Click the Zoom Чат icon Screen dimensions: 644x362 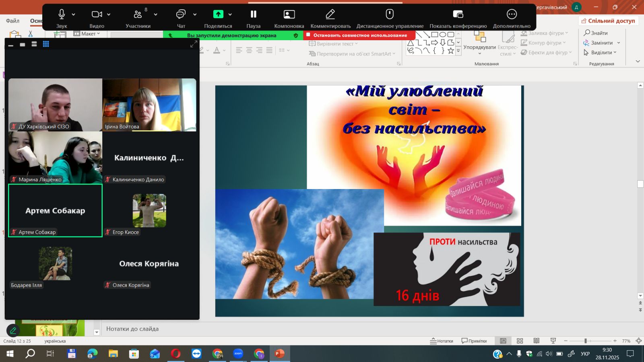[181, 14]
